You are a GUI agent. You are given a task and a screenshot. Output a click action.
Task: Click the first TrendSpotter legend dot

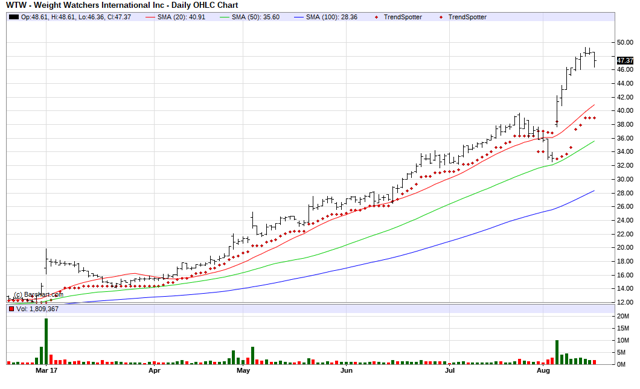(x=376, y=17)
